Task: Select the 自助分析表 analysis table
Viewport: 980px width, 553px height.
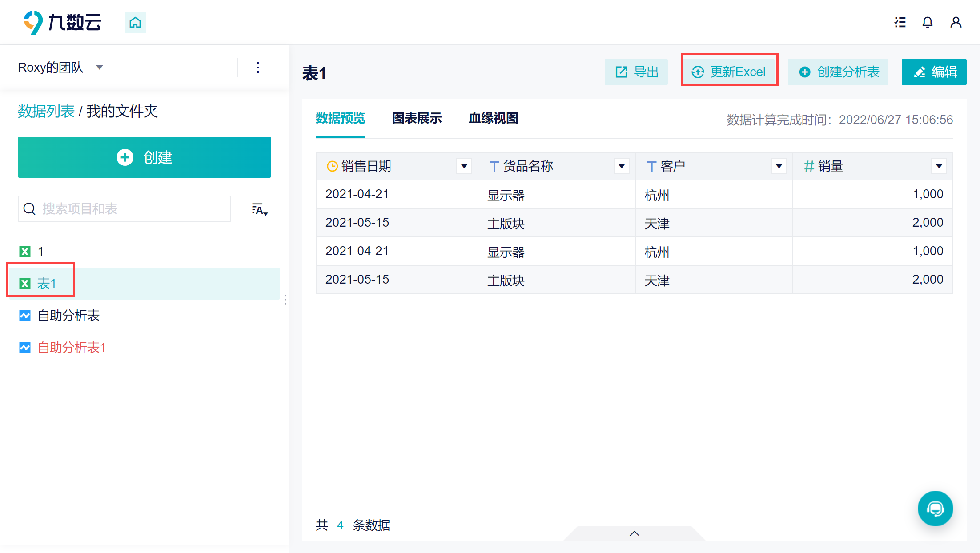Action: 68,316
